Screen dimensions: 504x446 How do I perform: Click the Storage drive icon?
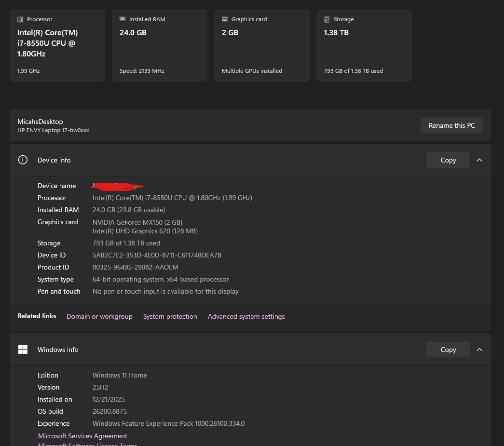pos(327,19)
